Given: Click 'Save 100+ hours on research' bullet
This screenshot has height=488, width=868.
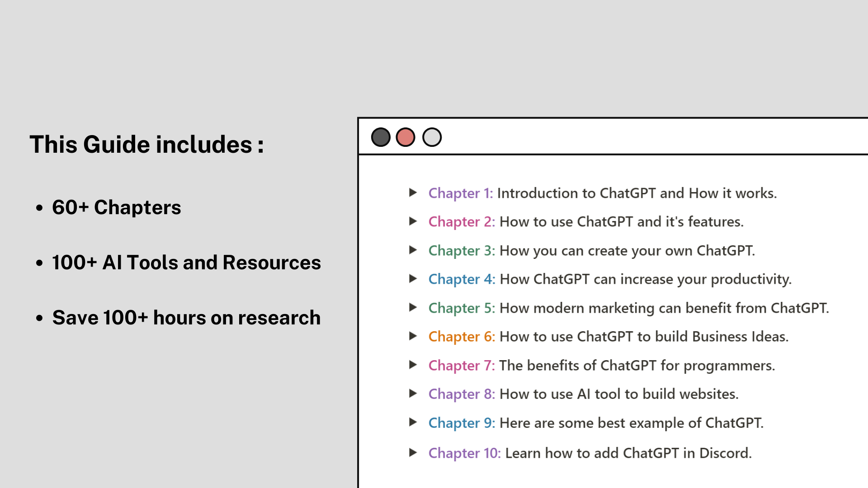Looking at the screenshot, I should 186,318.
